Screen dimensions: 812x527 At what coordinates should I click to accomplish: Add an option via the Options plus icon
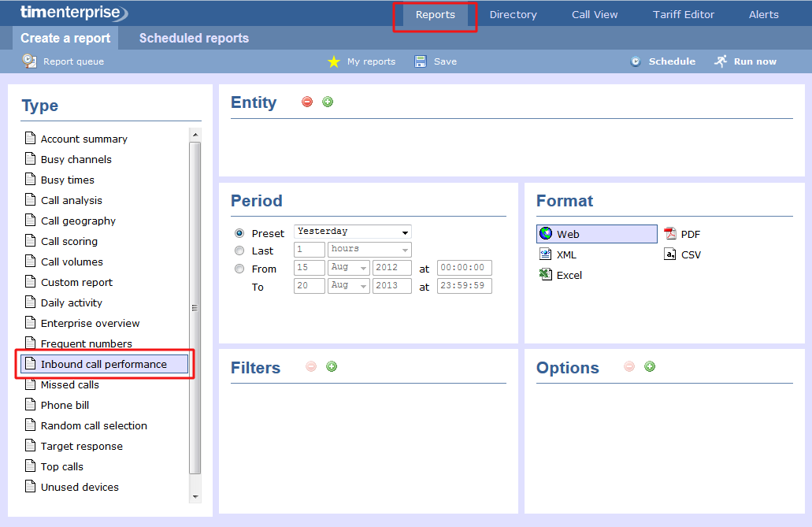pos(651,366)
